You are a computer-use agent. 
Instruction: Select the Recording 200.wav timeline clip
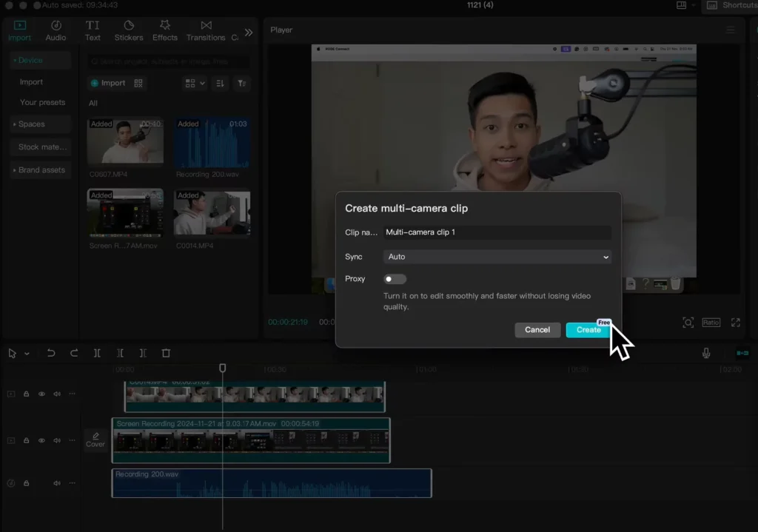[x=272, y=483]
